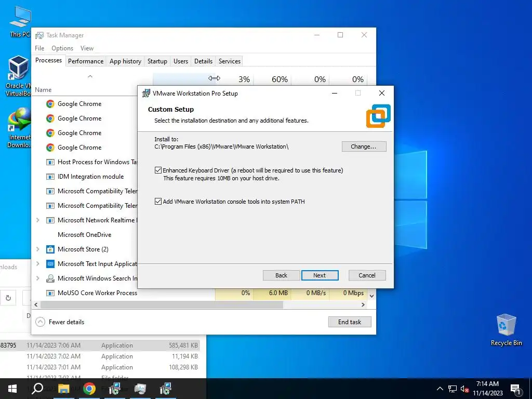Click End task in Task Manager

350,322
